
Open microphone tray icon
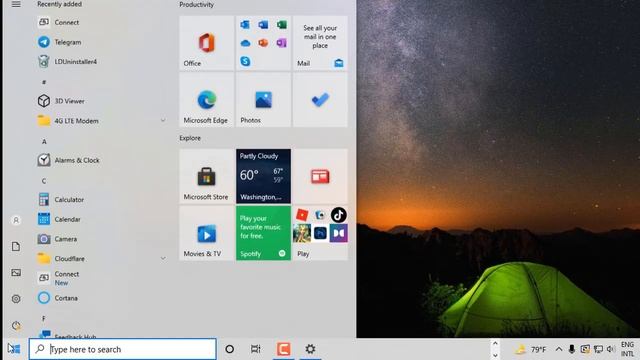pyautogui.click(x=572, y=349)
